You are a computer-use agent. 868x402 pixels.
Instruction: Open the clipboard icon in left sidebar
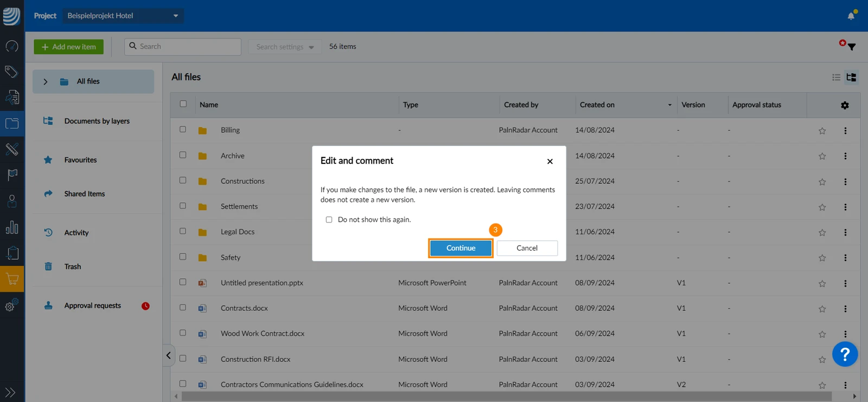click(12, 253)
